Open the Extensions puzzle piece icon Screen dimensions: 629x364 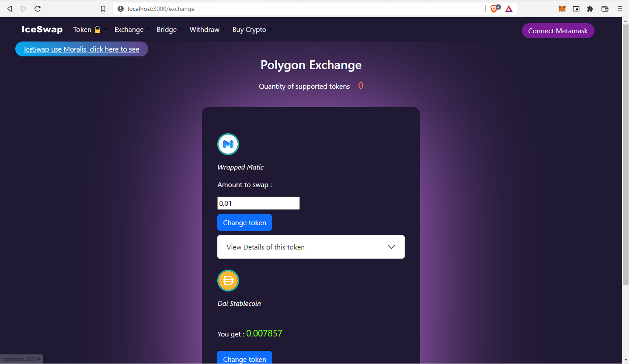pos(590,9)
